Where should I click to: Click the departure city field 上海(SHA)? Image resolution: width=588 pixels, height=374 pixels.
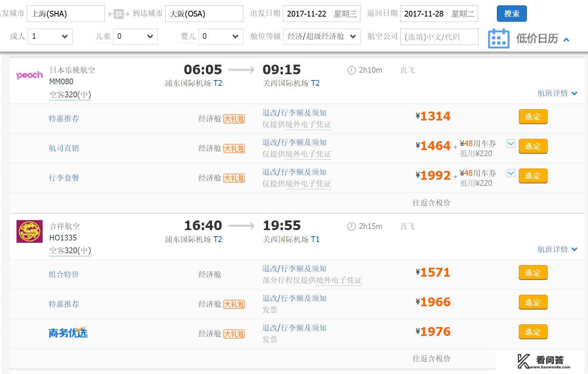(66, 13)
